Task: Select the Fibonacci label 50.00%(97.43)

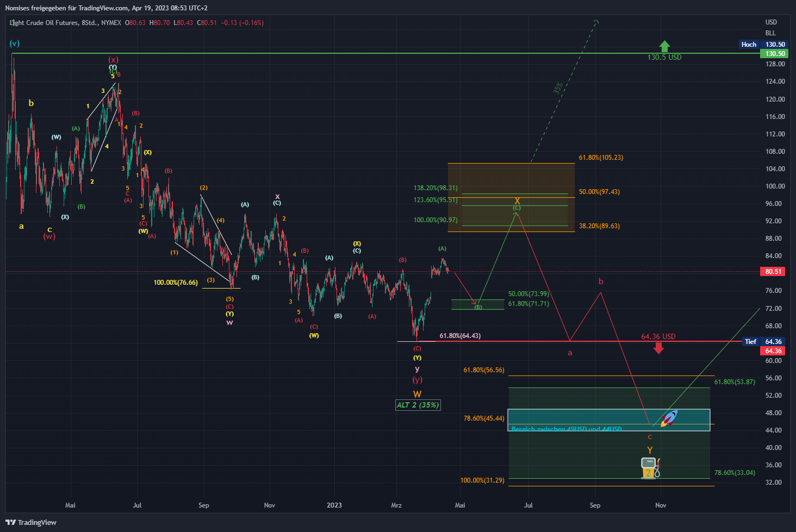Action: pos(599,192)
